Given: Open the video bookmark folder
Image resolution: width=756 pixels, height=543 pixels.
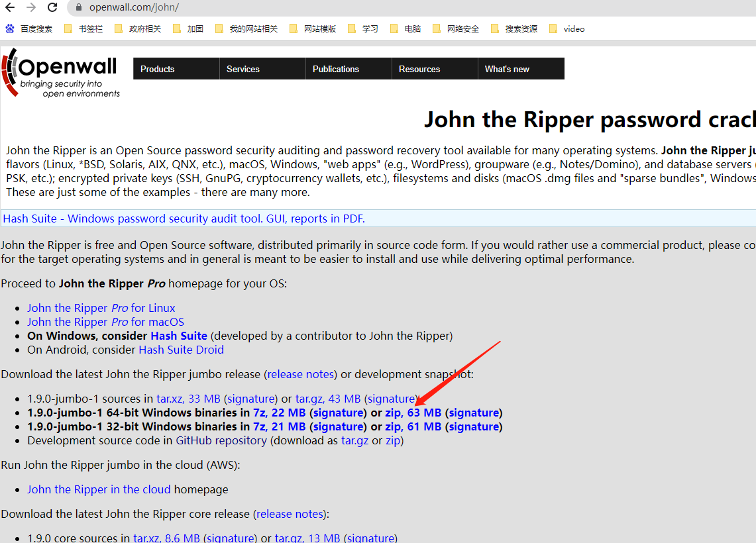Looking at the screenshot, I should [x=567, y=29].
